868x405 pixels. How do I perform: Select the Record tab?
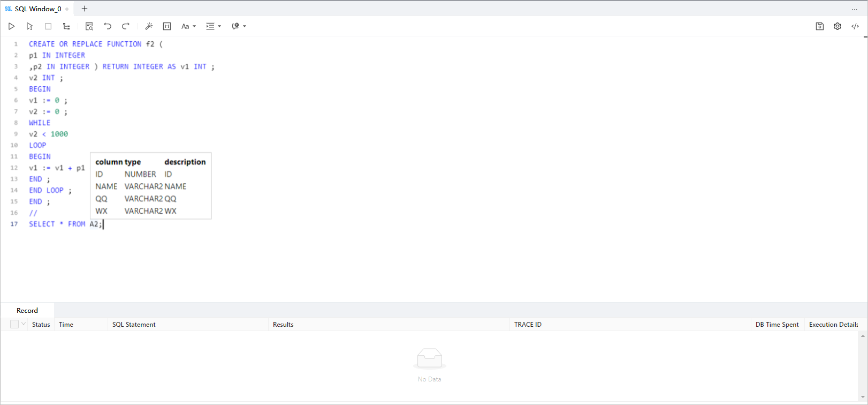click(x=27, y=310)
